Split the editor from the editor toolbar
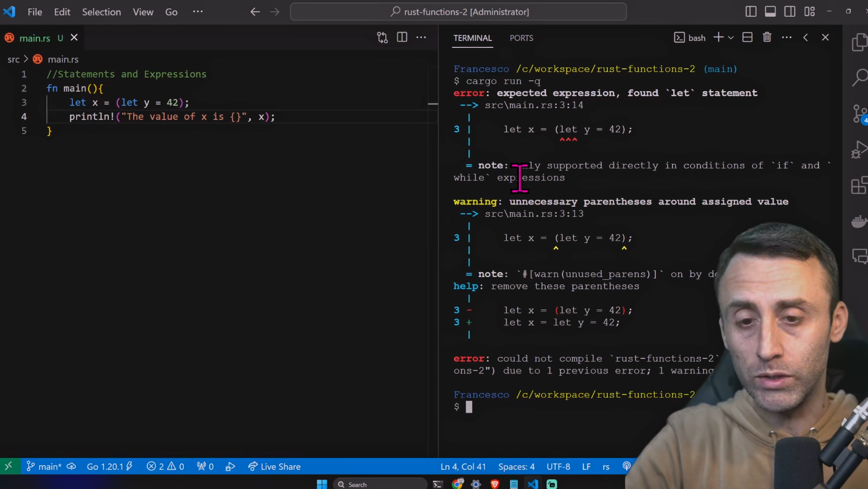 (402, 37)
